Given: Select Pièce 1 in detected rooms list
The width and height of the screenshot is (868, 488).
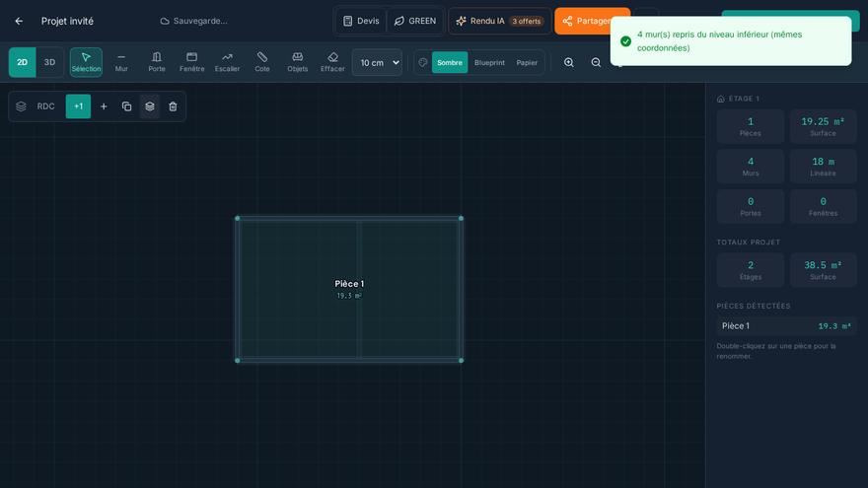Looking at the screenshot, I should click(x=786, y=326).
